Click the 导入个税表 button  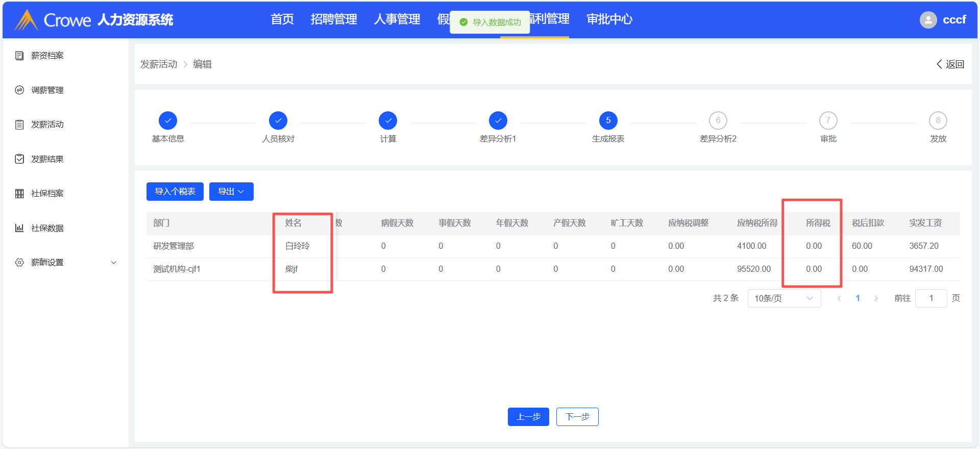coord(175,192)
